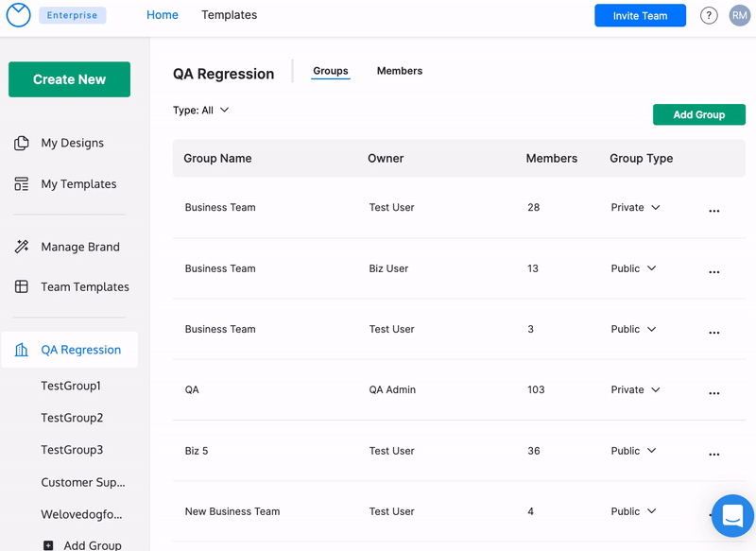
Task: Click the app logo icon in header
Action: point(19,15)
